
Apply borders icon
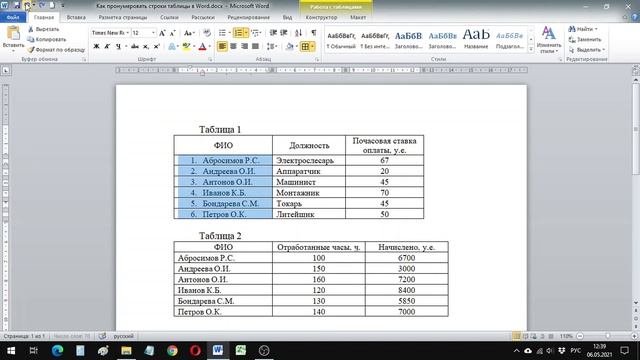[x=305, y=47]
